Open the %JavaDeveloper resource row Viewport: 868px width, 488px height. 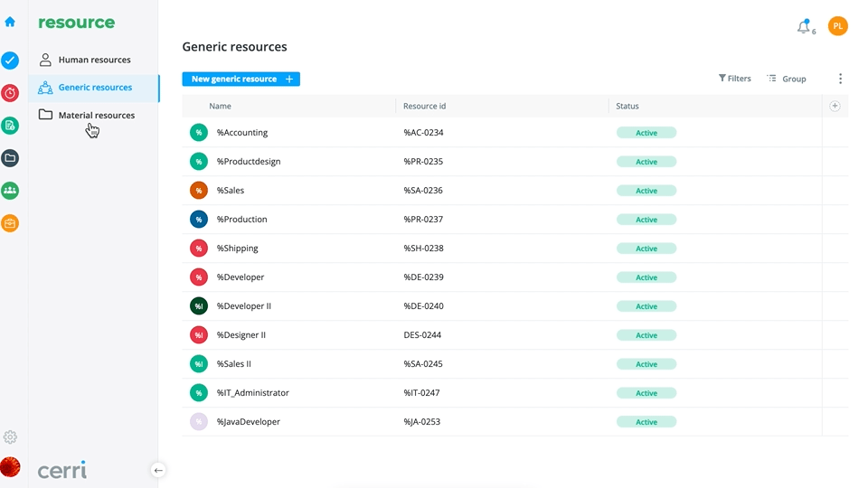pos(514,422)
